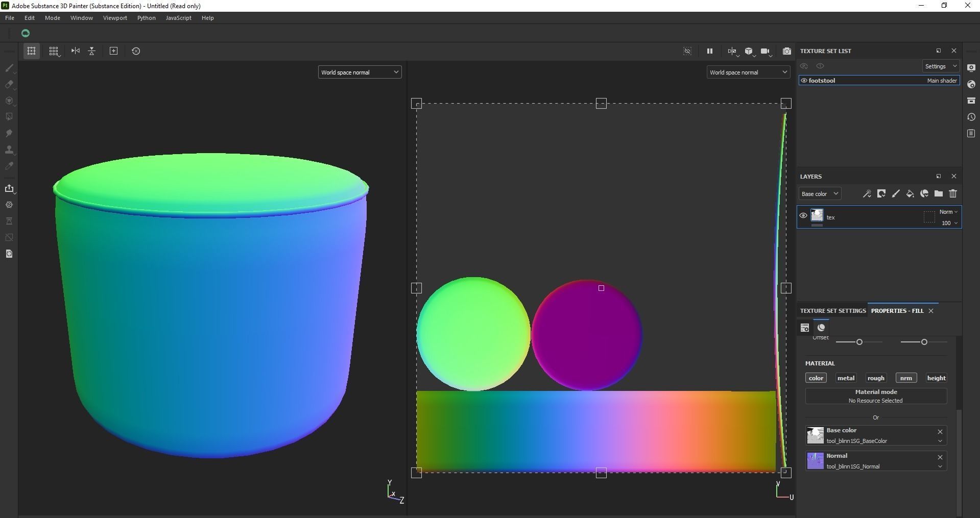This screenshot has width=980, height=518.
Task: Open the Norm blending mode dropdown
Action: coord(948,212)
